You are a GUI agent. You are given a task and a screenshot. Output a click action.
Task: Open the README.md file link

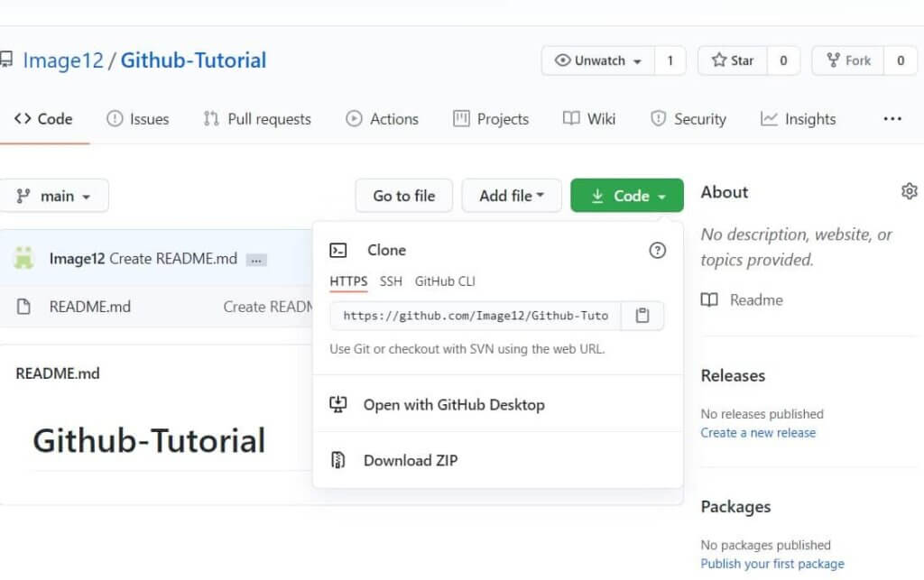click(x=90, y=307)
